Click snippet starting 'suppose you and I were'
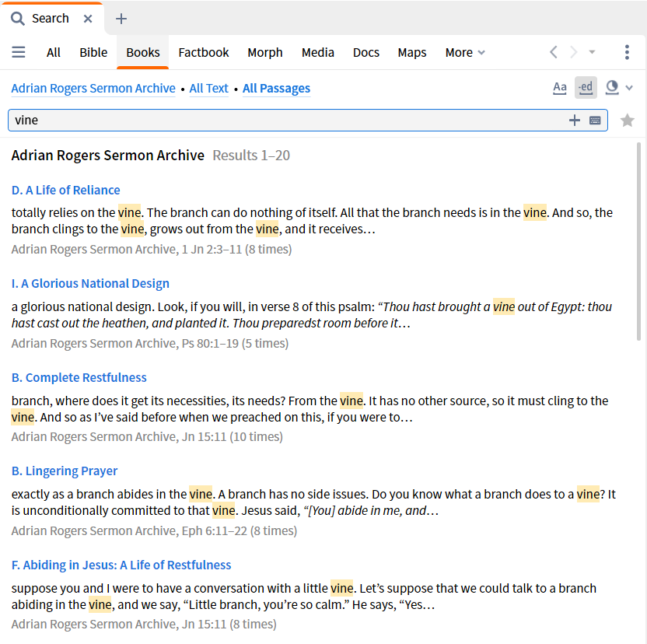This screenshot has width=647, height=644. tap(304, 597)
